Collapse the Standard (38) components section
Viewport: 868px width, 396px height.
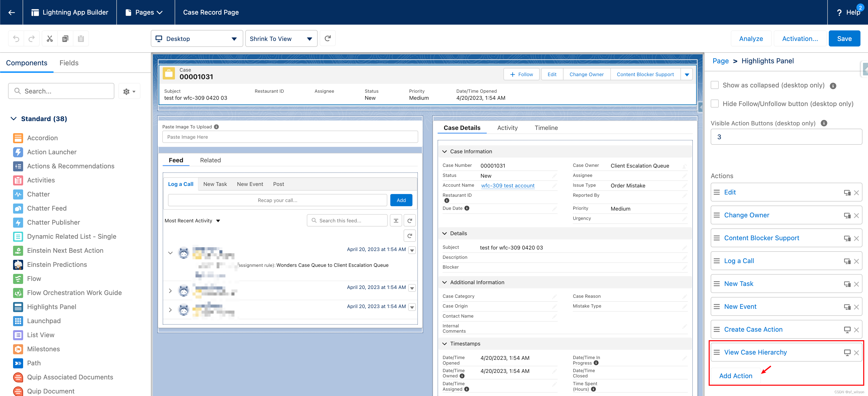coord(14,119)
